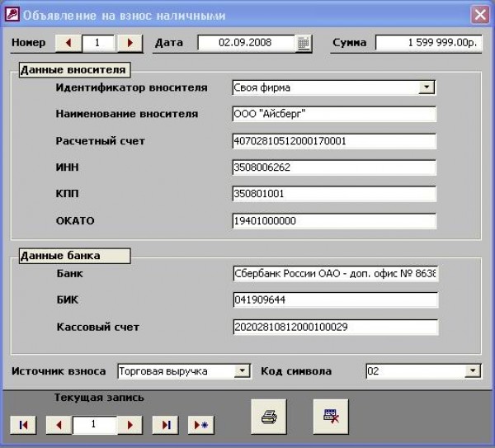Click the Наименование вносителя text field
This screenshot has width=495, height=448.
click(334, 114)
